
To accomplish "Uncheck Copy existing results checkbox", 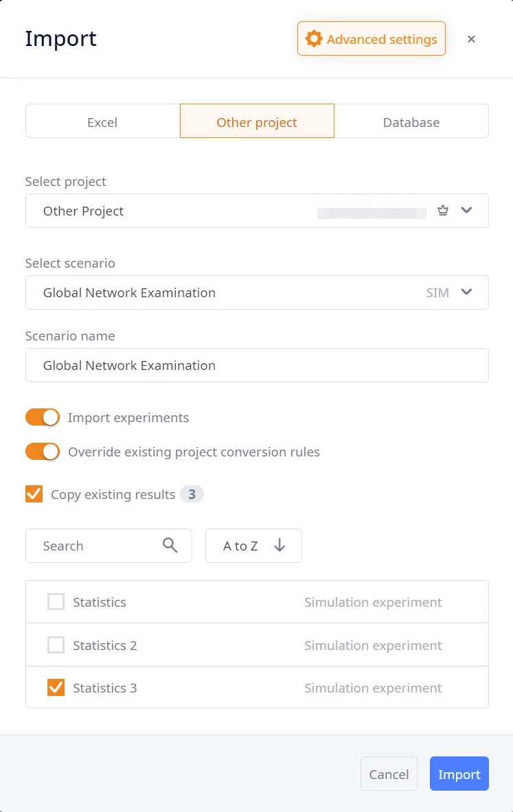I will coord(34,494).
